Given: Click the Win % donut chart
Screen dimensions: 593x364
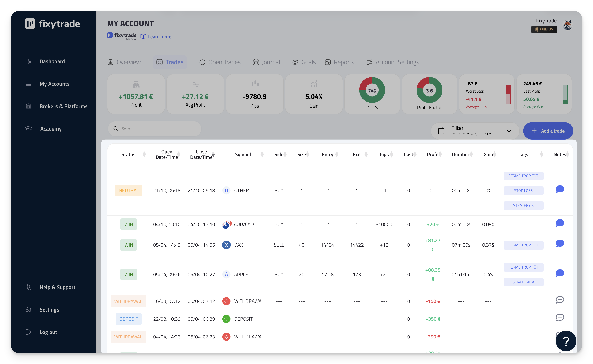Looking at the screenshot, I should [372, 90].
